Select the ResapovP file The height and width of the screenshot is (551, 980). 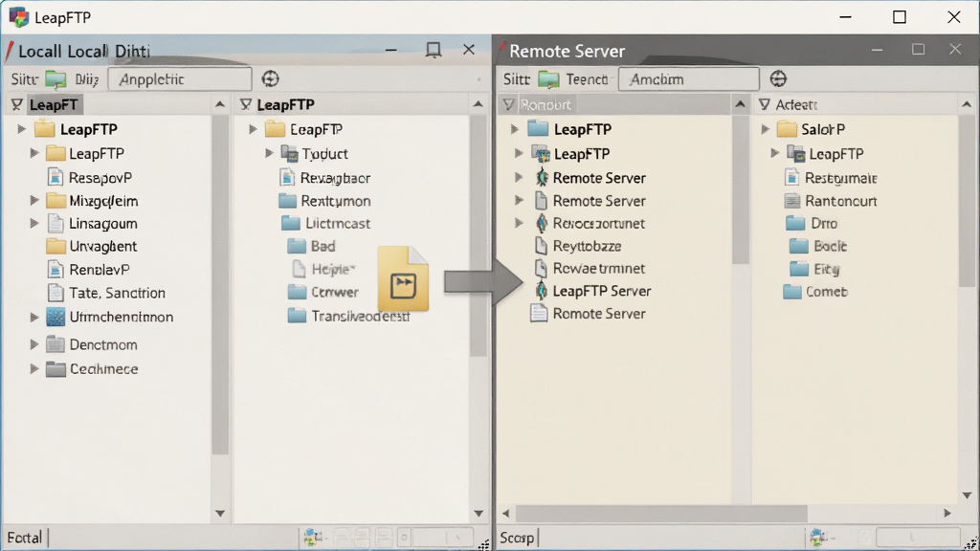tap(90, 177)
